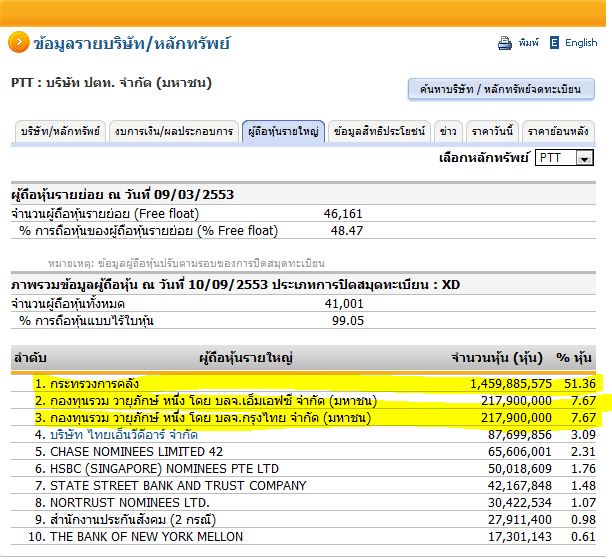This screenshot has width=612, height=559.
Task: Click the ภาพรวมข้อมูลผู้ถือหุ้น 10/09/2553 heading
Action: (x=236, y=285)
